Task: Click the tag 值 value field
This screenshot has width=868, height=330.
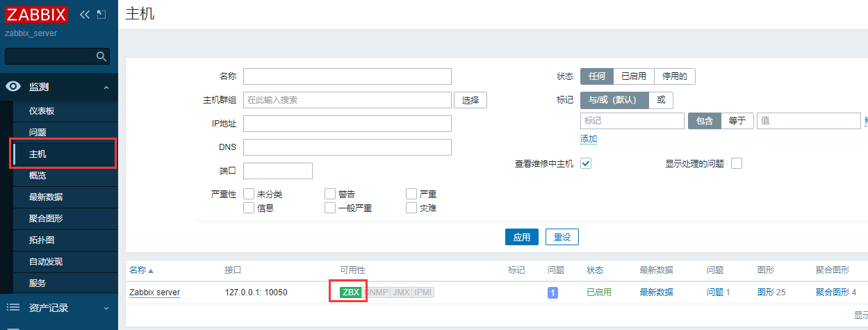Action: (809, 121)
